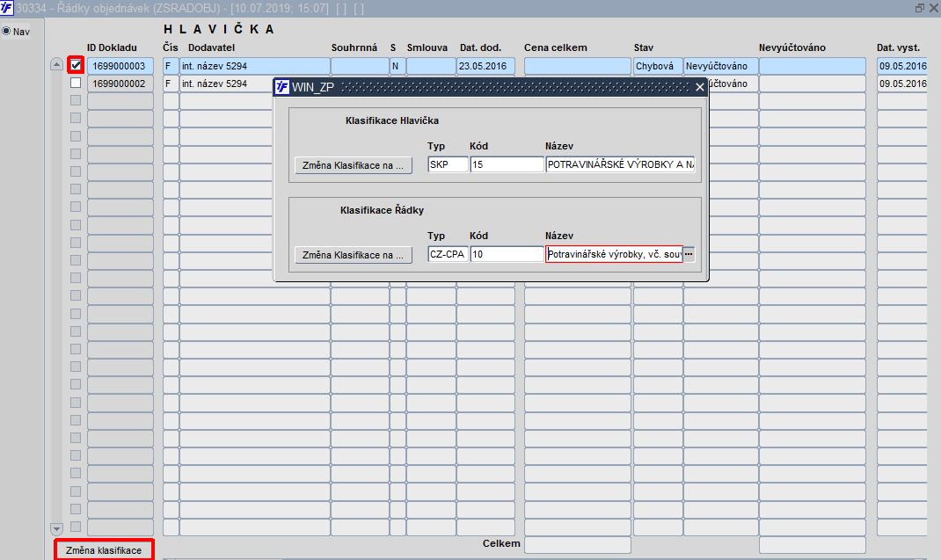Click the Kód field containing 15

[x=507, y=164]
